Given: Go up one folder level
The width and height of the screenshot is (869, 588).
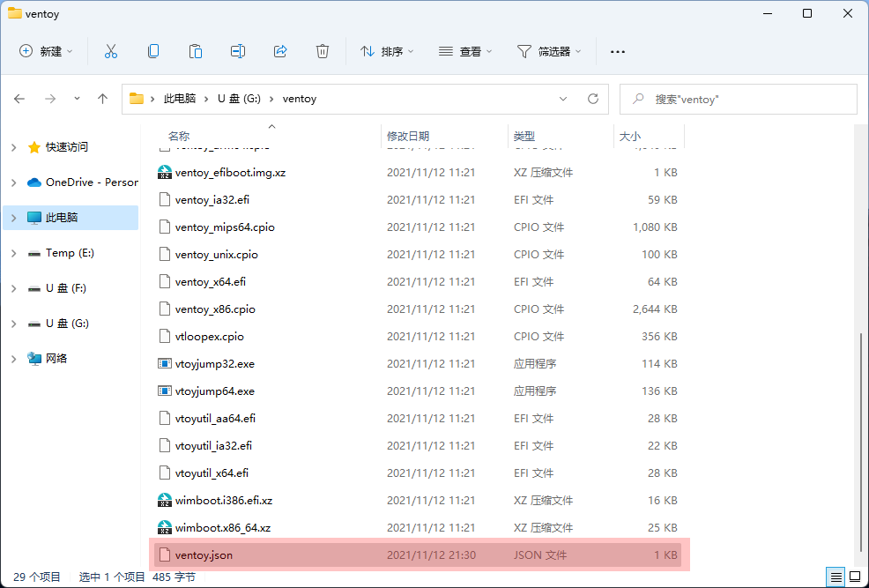Looking at the screenshot, I should (x=102, y=99).
